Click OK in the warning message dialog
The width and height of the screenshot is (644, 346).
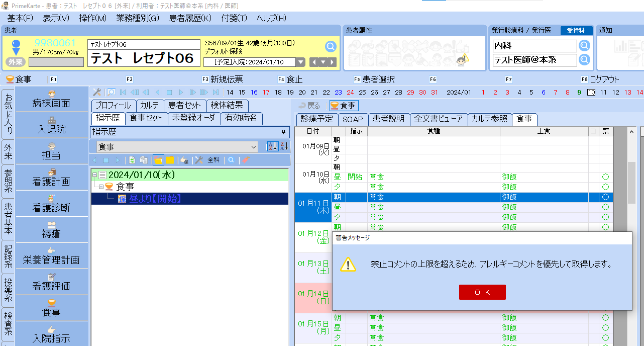(x=482, y=292)
